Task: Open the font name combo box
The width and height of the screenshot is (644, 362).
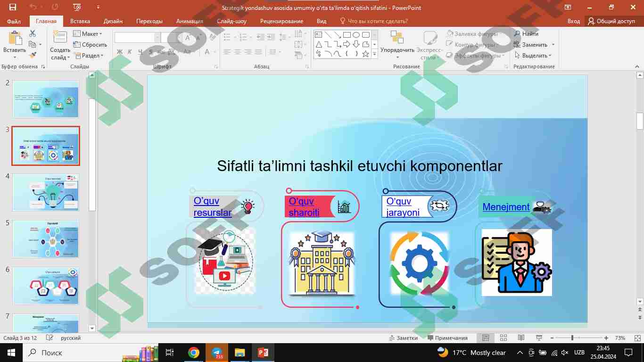Action: pyautogui.click(x=137, y=38)
